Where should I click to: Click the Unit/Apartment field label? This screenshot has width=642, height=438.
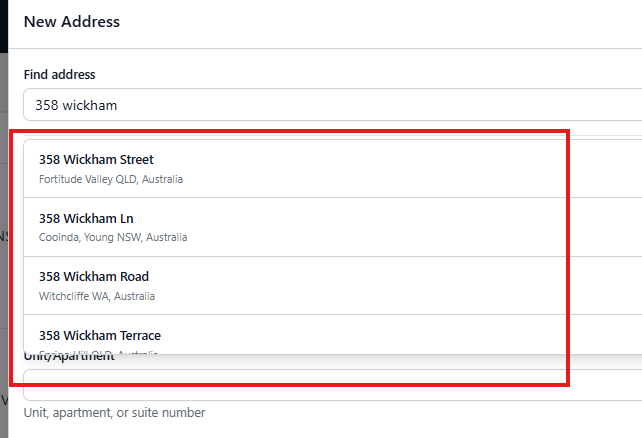pyautogui.click(x=69, y=357)
